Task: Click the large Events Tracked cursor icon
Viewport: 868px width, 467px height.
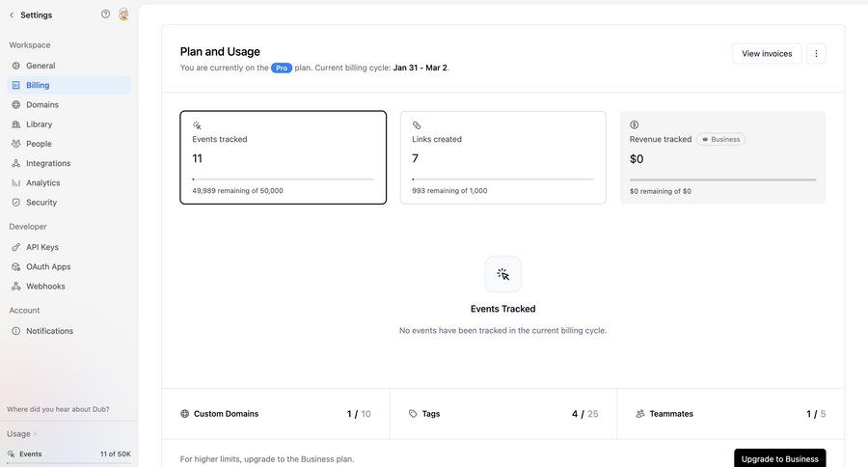Action: (502, 274)
